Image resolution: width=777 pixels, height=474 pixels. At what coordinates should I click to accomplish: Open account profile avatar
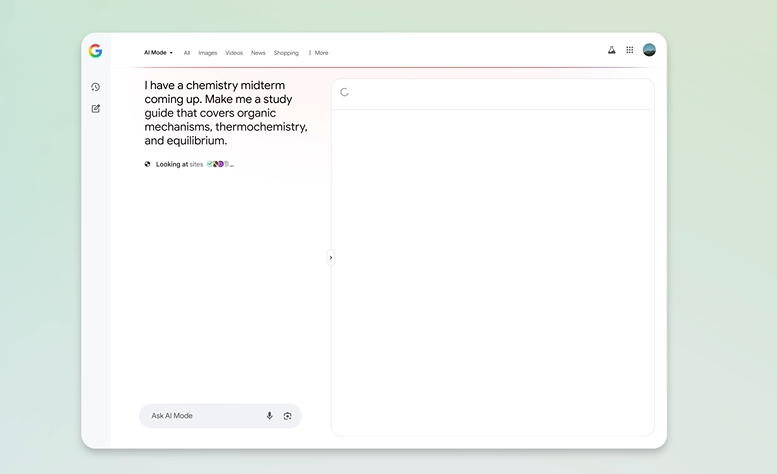[x=649, y=50]
